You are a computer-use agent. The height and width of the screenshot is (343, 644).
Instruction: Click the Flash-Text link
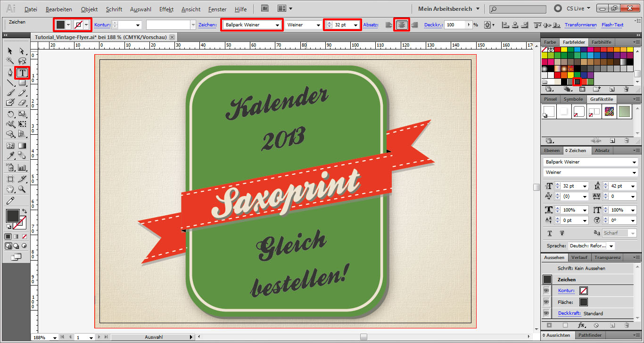click(x=612, y=25)
